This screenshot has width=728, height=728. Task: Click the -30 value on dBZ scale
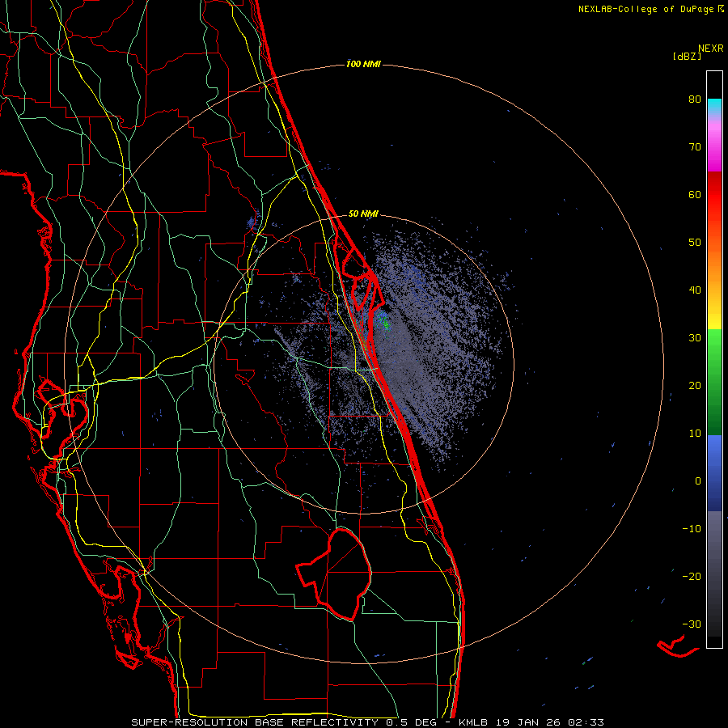point(692,624)
